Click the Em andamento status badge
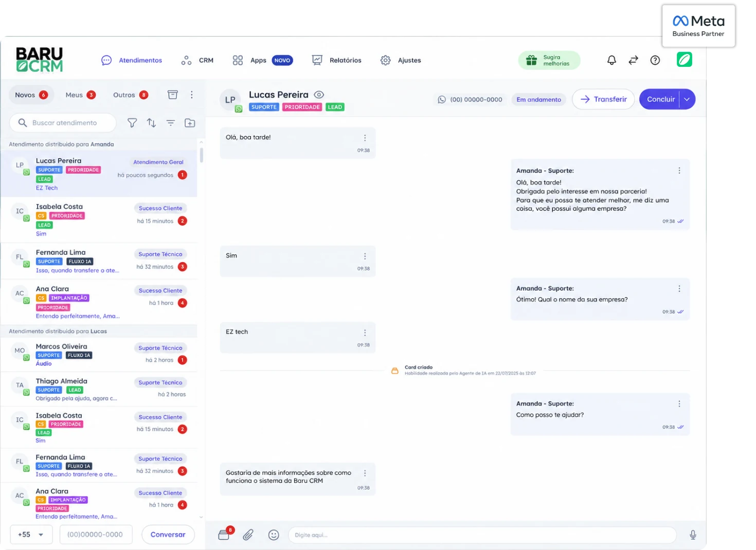Screen dimensions: 756x550 point(538,100)
